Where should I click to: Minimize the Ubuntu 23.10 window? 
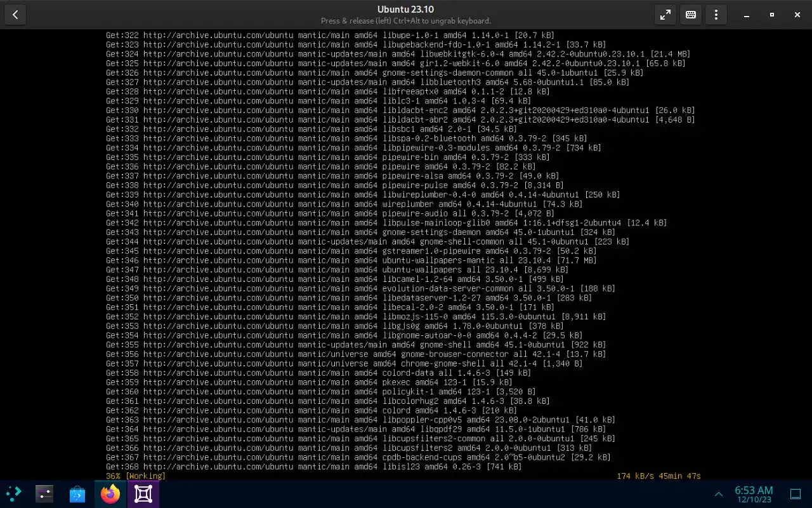click(x=747, y=15)
